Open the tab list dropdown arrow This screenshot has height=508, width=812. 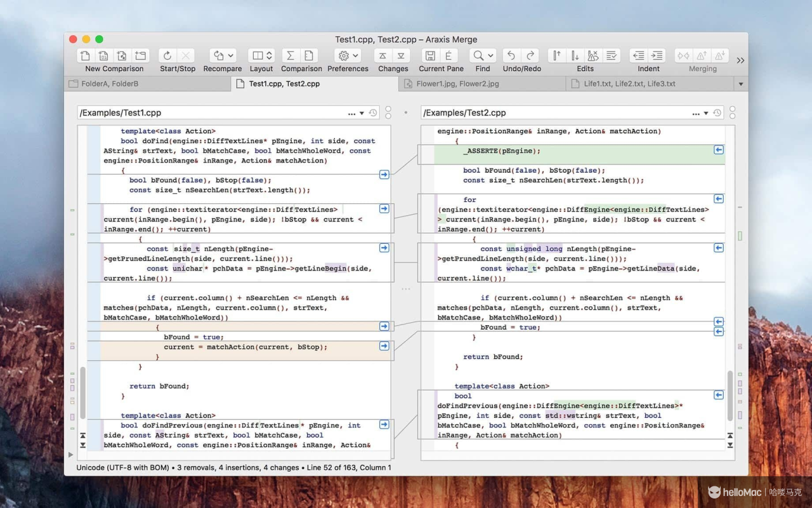(x=740, y=84)
